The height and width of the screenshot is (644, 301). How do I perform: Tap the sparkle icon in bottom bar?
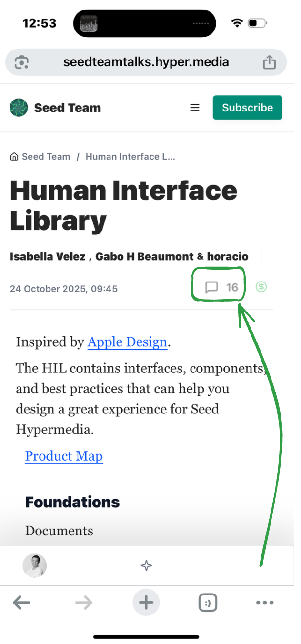click(146, 566)
